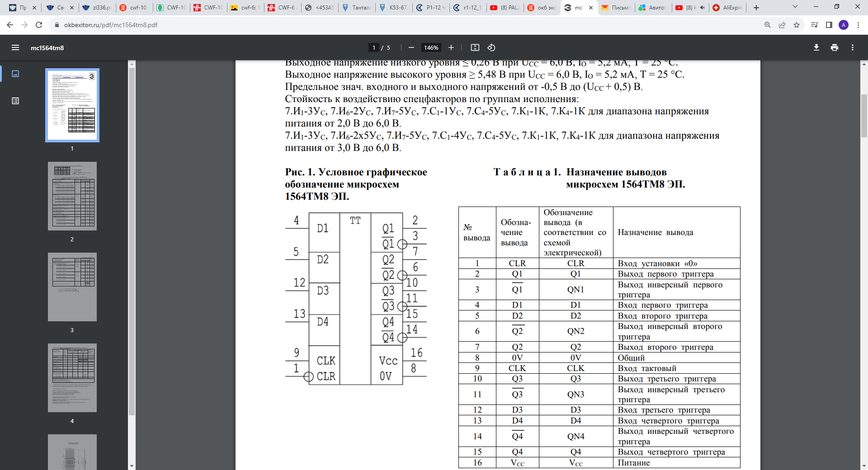Select page 3 thumbnail
This screenshot has width=868, height=470.
point(72,287)
